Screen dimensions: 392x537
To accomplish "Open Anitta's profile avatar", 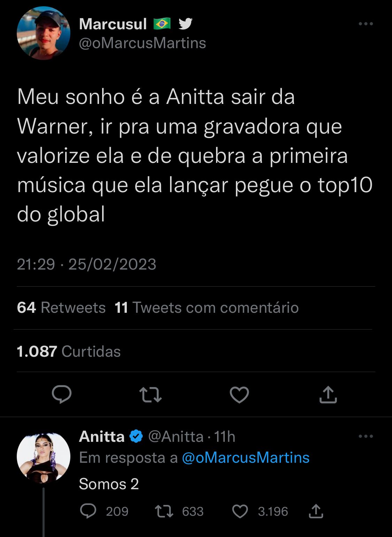I will pyautogui.click(x=44, y=458).
